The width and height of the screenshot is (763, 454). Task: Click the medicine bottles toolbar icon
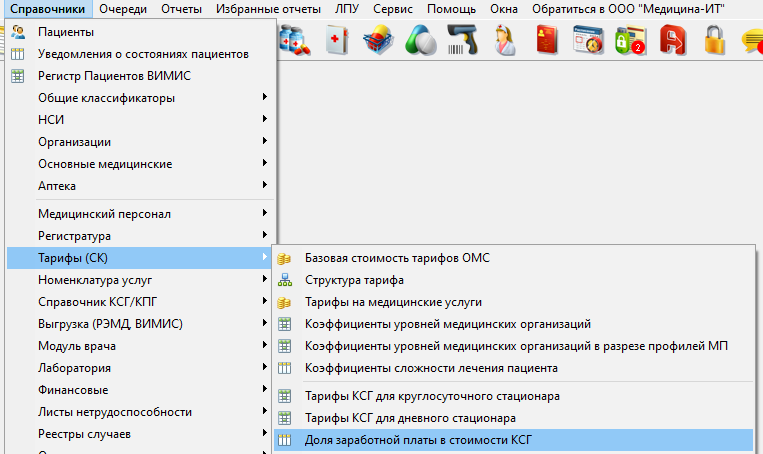[295, 41]
